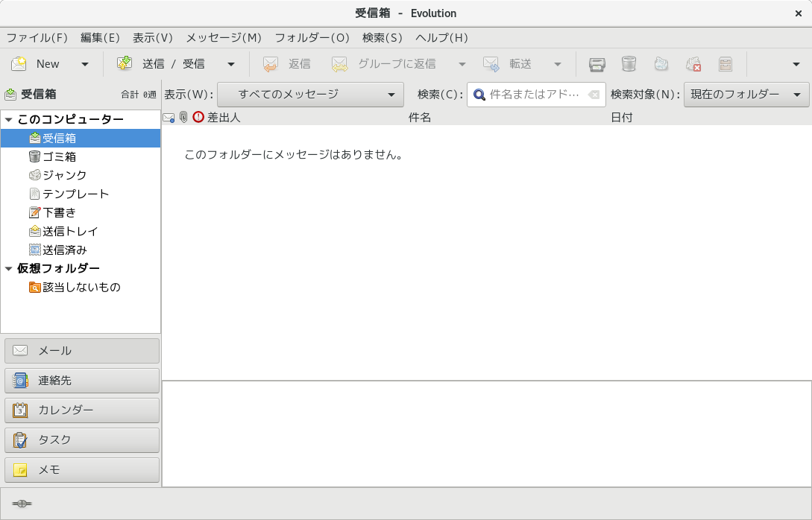Click the search field for subject or address
Image resolution: width=812 pixels, height=520 pixels.
point(534,95)
